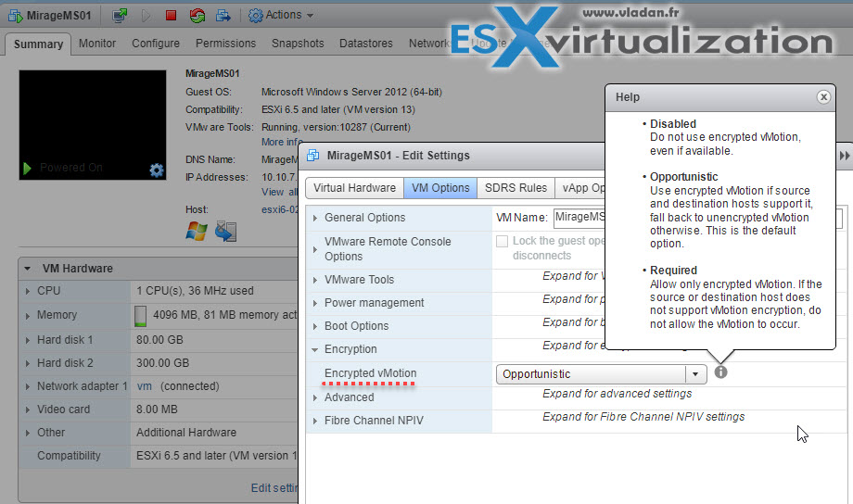
Task: Click the Windows guest OS logo icon
Action: coord(197,231)
